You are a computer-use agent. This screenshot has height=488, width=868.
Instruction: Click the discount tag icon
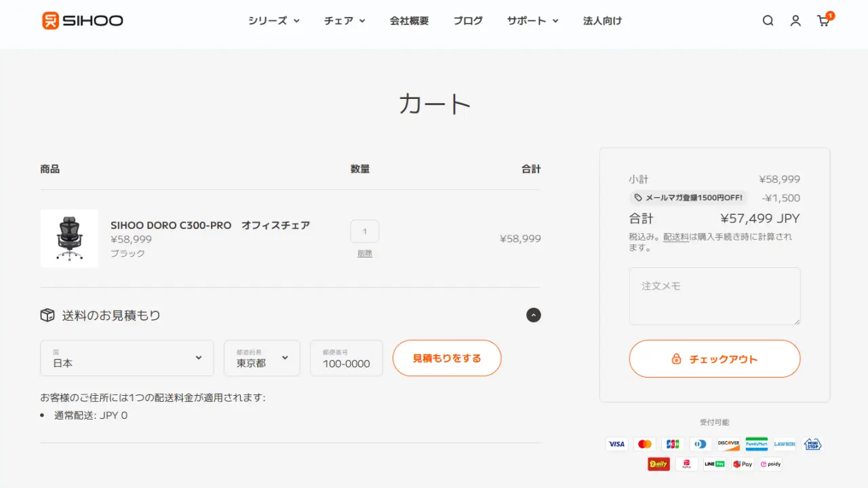[x=637, y=198]
